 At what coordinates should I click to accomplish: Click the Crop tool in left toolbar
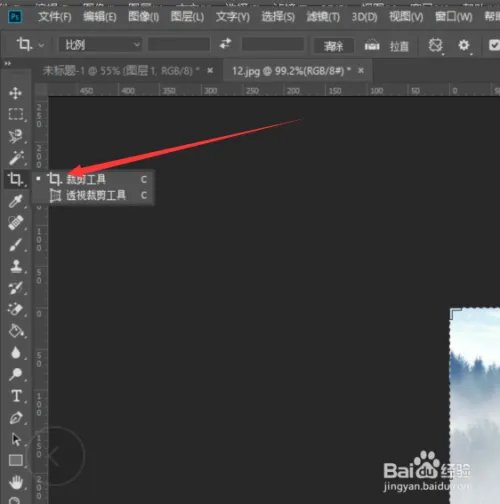(x=15, y=179)
